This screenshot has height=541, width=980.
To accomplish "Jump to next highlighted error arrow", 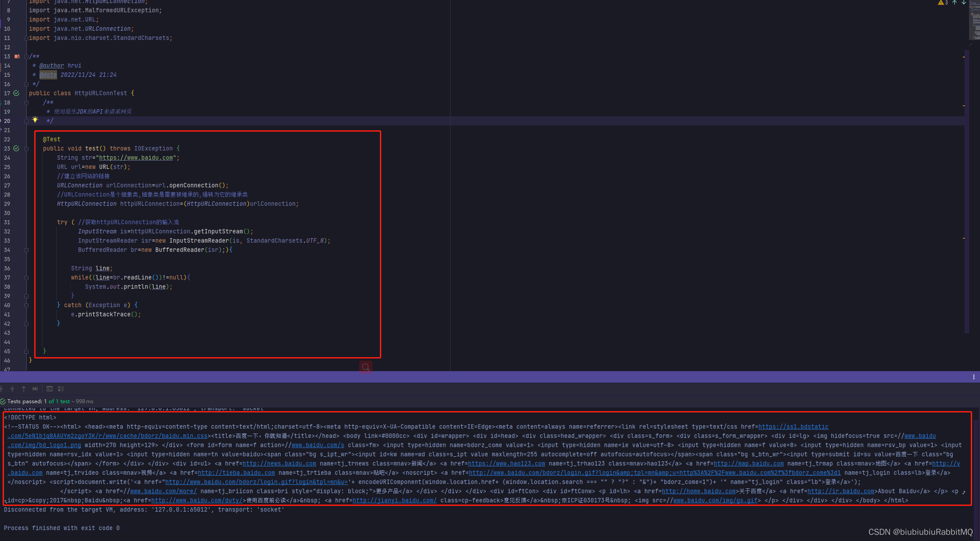I will (964, 3).
